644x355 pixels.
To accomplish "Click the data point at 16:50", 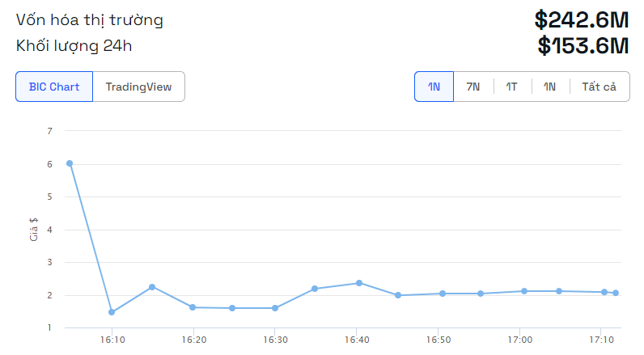I will coord(443,294).
